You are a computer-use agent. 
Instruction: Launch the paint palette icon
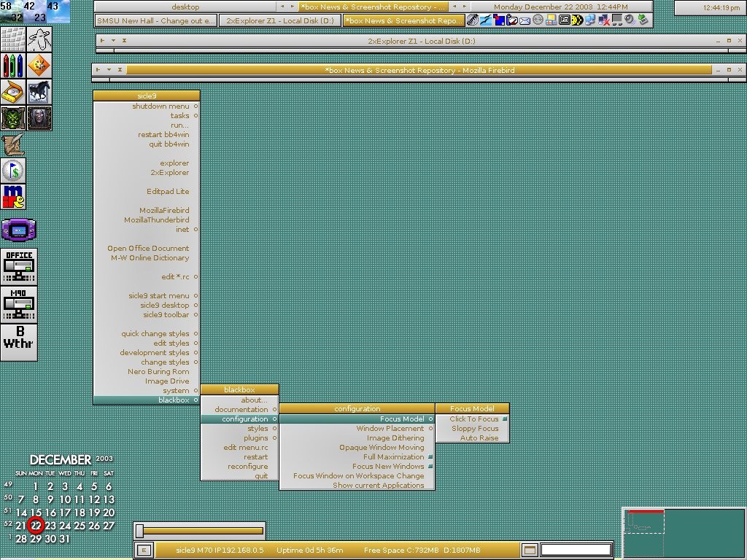pos(39,66)
